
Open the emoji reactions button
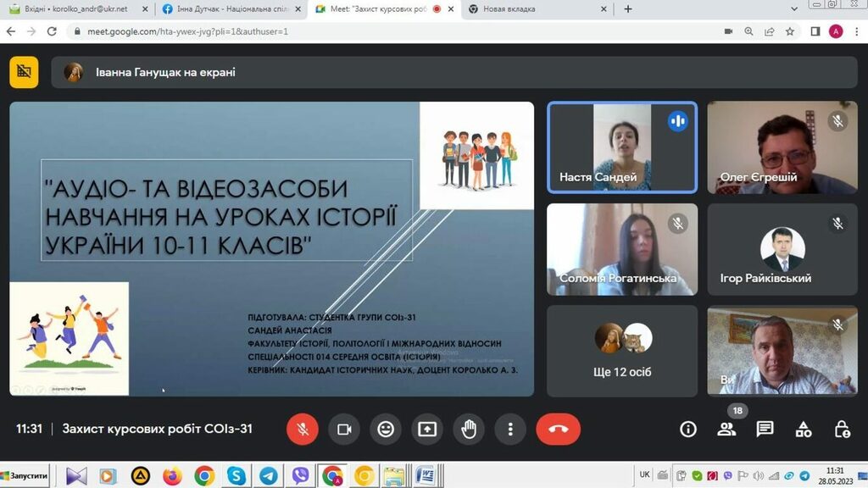[x=386, y=430]
